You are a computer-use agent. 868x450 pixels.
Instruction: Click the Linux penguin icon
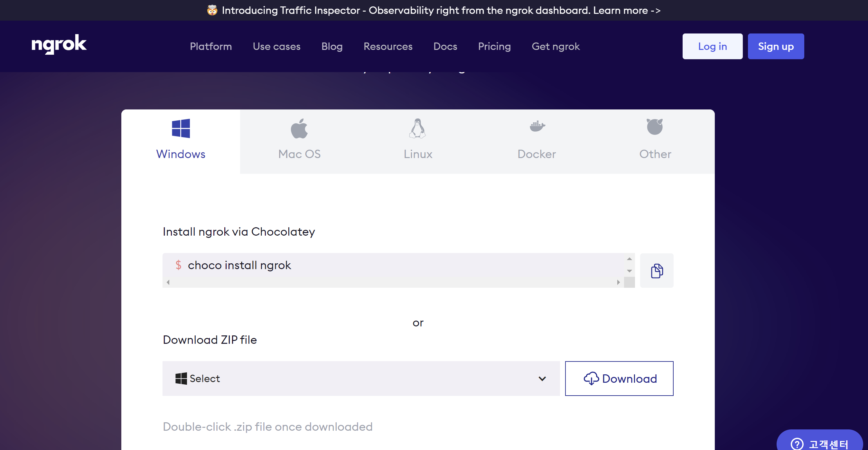(417, 128)
